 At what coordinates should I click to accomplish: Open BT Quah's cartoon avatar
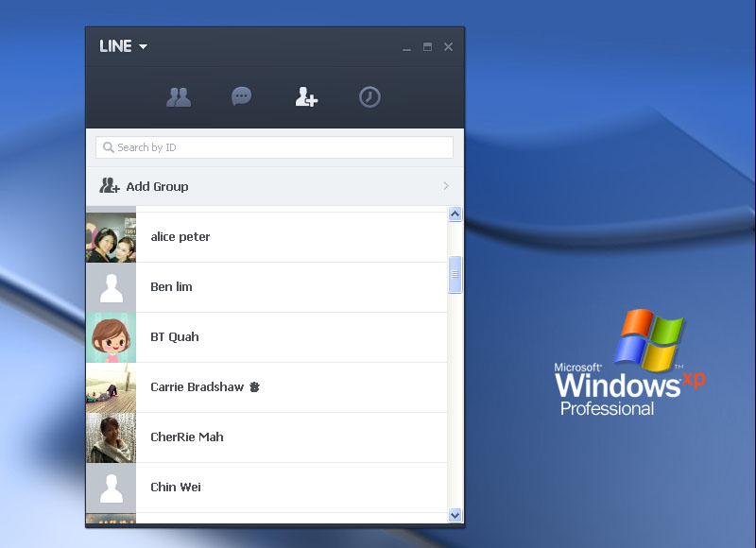(x=111, y=337)
